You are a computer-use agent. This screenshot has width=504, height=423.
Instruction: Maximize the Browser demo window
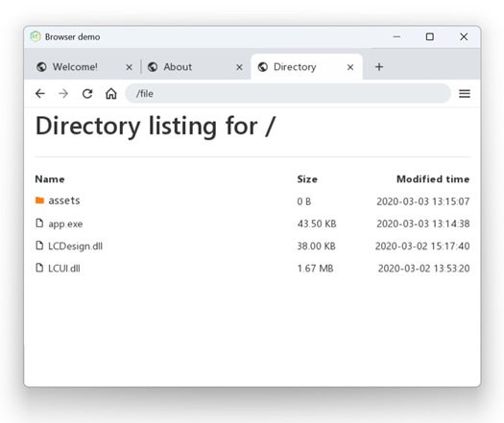point(430,36)
